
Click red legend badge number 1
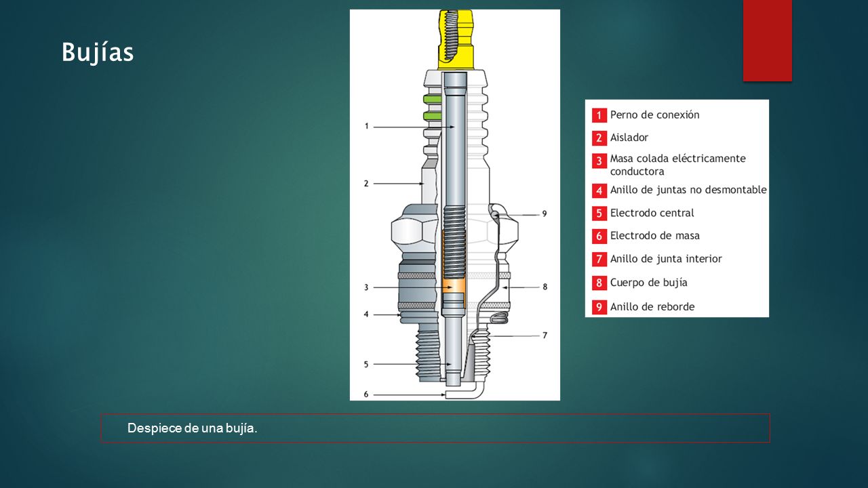(x=599, y=115)
